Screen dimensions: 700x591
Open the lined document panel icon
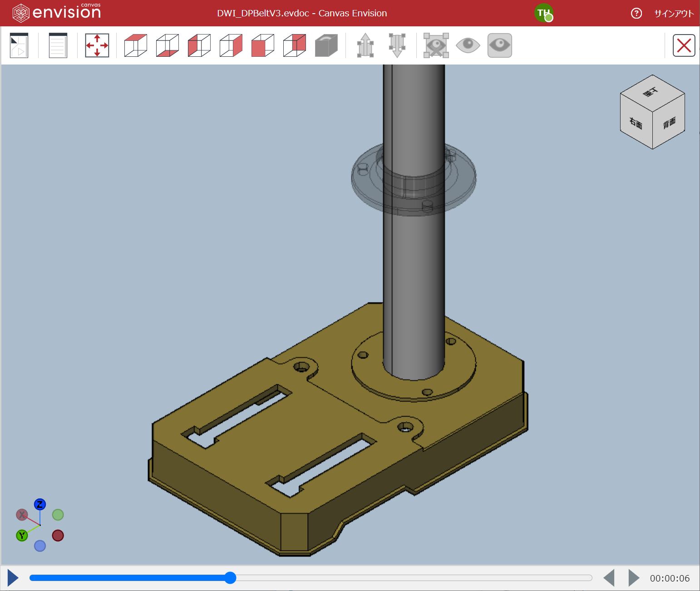pyautogui.click(x=58, y=45)
